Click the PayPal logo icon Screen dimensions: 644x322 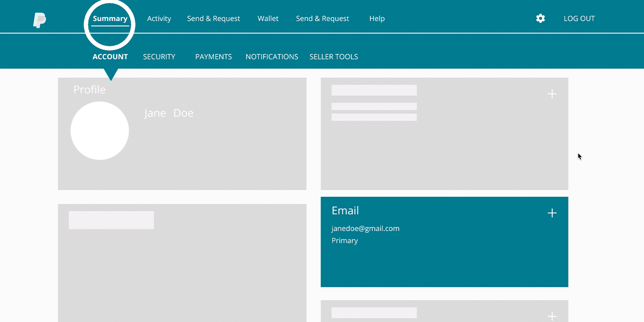tap(40, 20)
